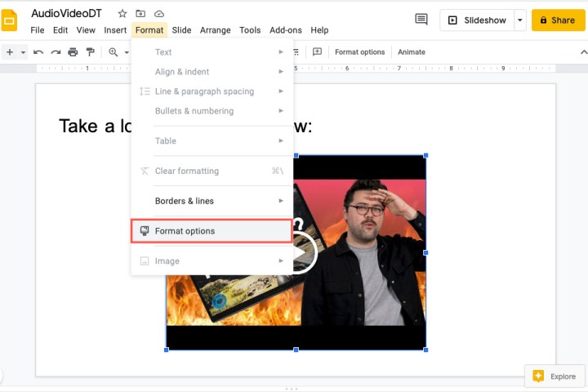Expand the zoom level dropdown
This screenshot has width=588, height=392.
point(127,52)
